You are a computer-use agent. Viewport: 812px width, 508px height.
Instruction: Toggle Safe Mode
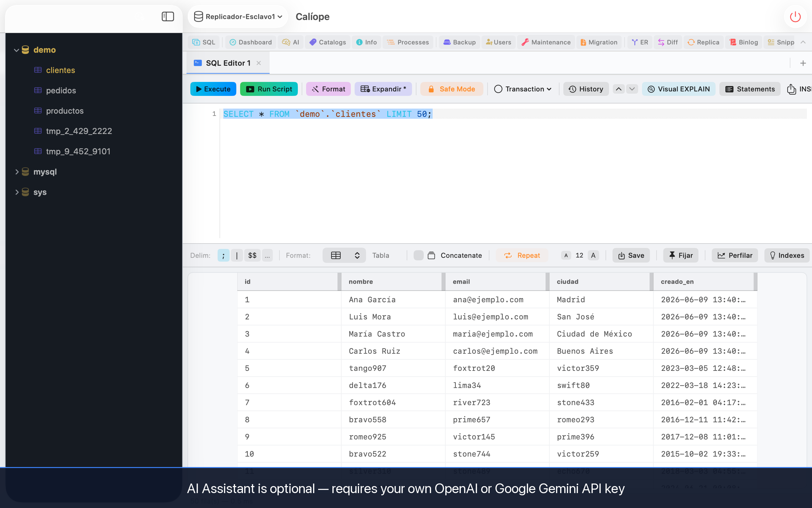click(452, 89)
